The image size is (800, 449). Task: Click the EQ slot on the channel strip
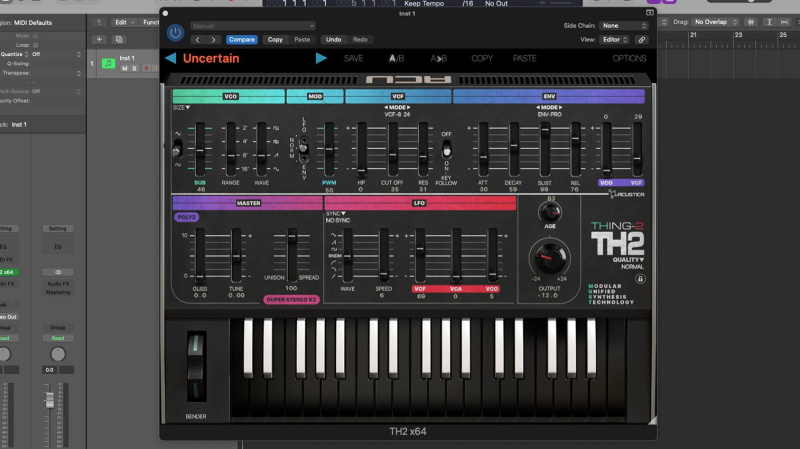click(x=58, y=246)
